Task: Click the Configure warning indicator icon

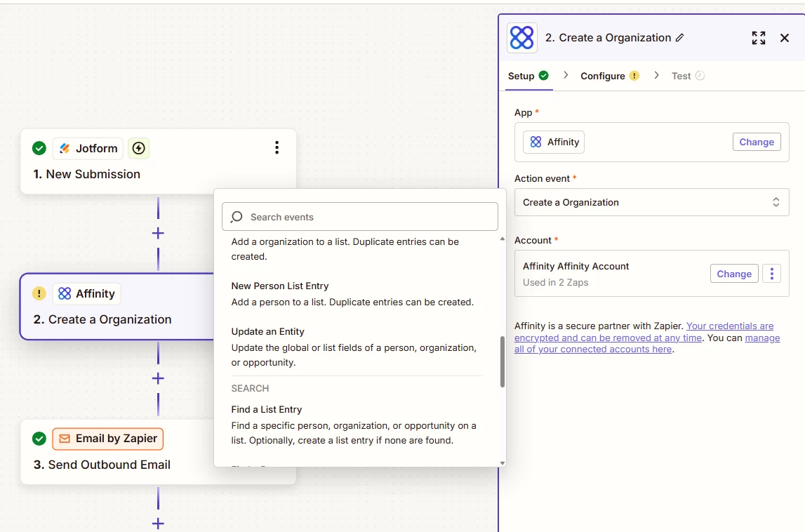Action: (634, 76)
